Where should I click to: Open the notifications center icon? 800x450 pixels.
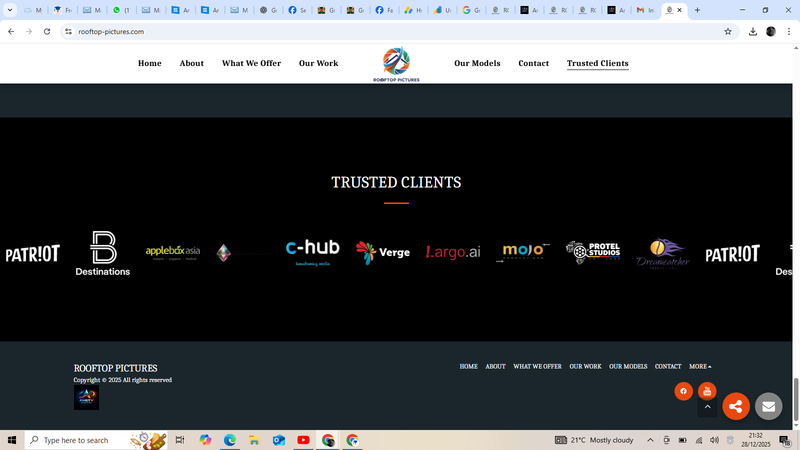785,440
